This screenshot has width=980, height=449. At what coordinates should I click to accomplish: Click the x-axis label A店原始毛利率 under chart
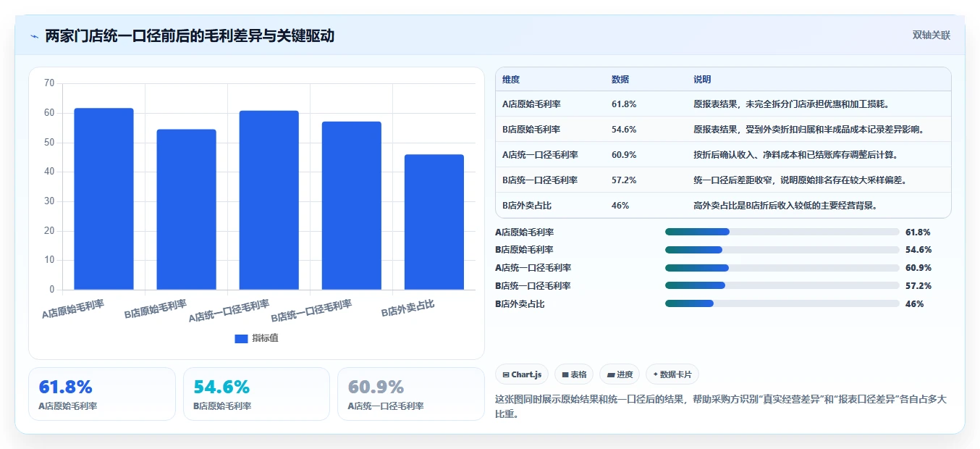72,309
